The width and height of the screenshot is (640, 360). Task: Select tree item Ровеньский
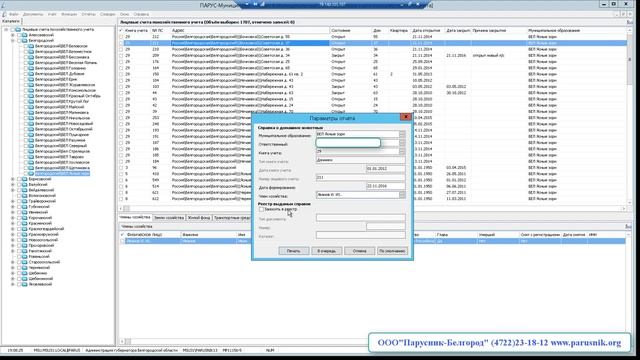[x=39, y=257]
